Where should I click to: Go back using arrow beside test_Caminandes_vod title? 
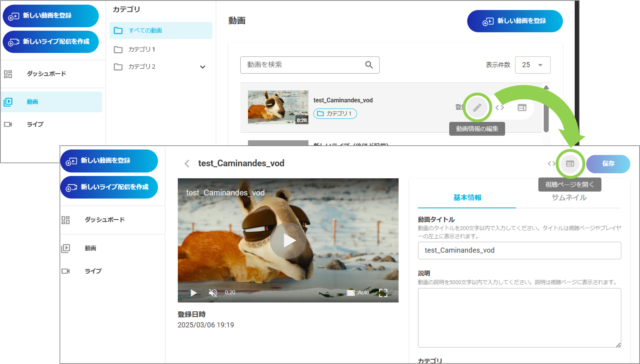coord(187,164)
